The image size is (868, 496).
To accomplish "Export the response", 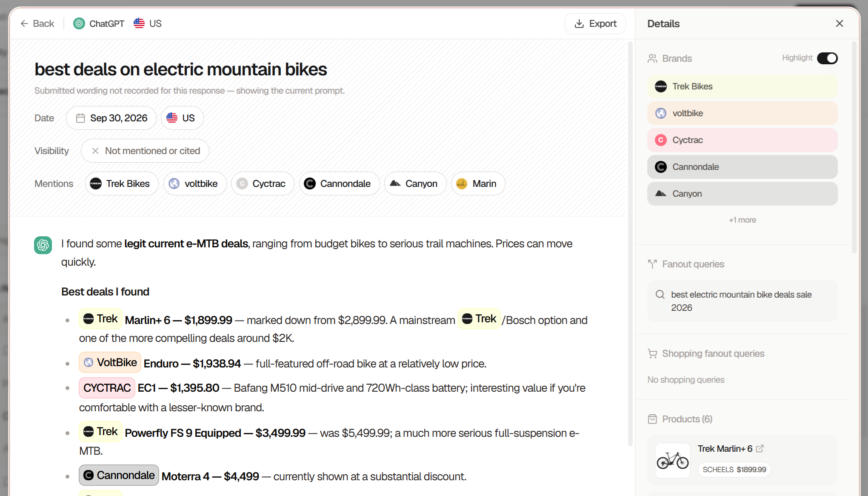I will click(595, 23).
